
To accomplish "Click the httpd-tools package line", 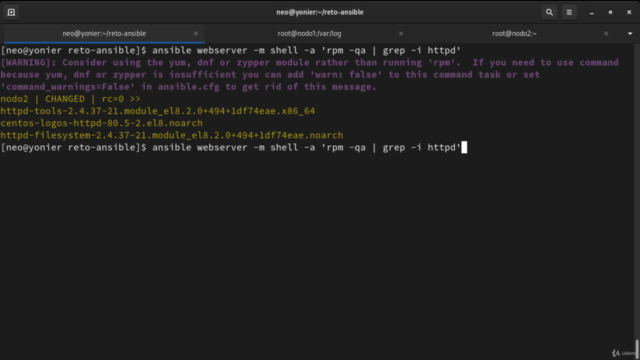I will [x=158, y=111].
